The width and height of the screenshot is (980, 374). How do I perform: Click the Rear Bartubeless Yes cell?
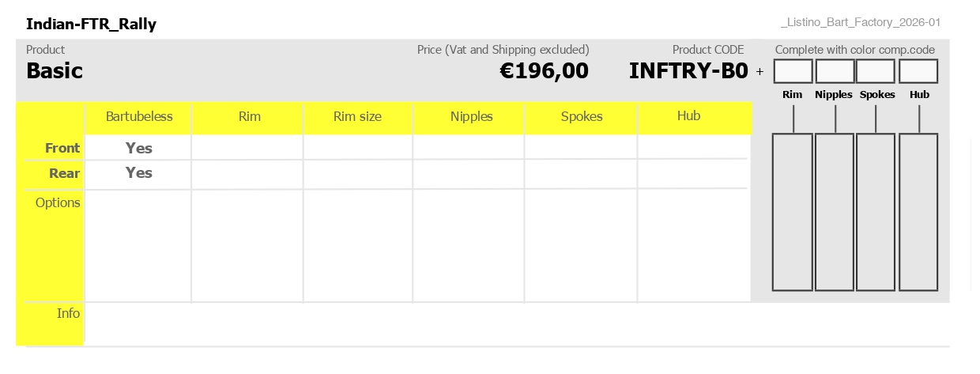click(x=139, y=173)
